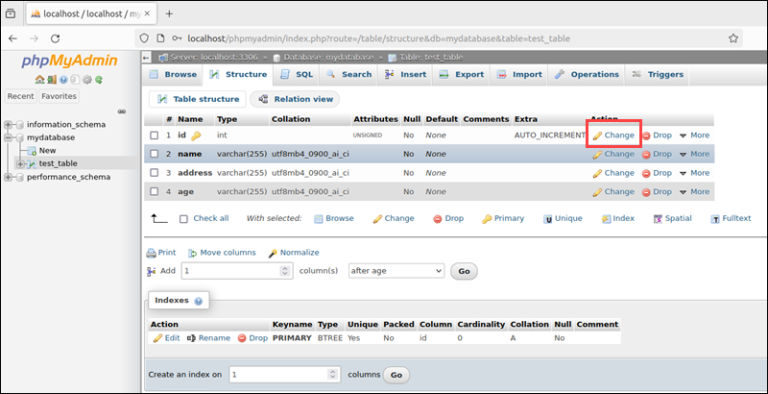Click Go next to create index
The width and height of the screenshot is (768, 394).
[396, 375]
